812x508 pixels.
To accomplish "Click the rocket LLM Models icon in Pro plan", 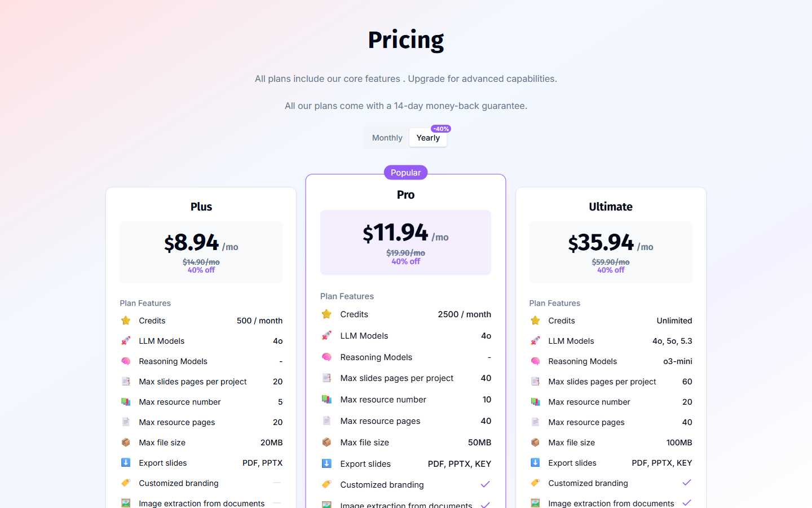I will [x=326, y=336].
